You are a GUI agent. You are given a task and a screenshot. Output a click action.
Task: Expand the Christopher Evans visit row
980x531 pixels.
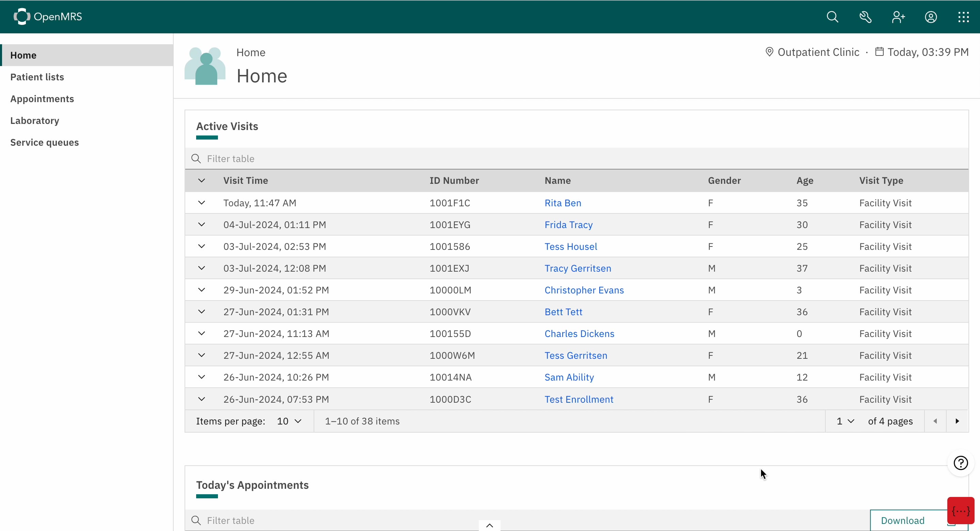point(202,290)
